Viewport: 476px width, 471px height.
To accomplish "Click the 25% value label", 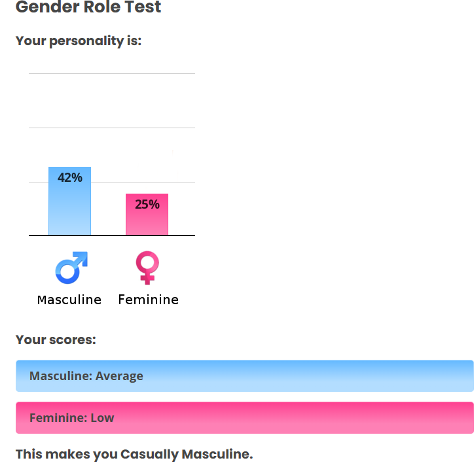I will (147, 204).
